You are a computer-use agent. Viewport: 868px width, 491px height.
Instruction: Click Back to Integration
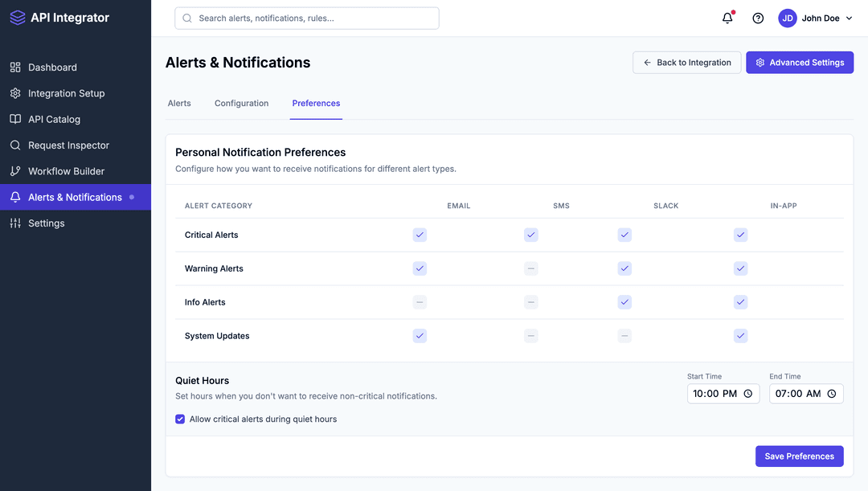pyautogui.click(x=686, y=62)
